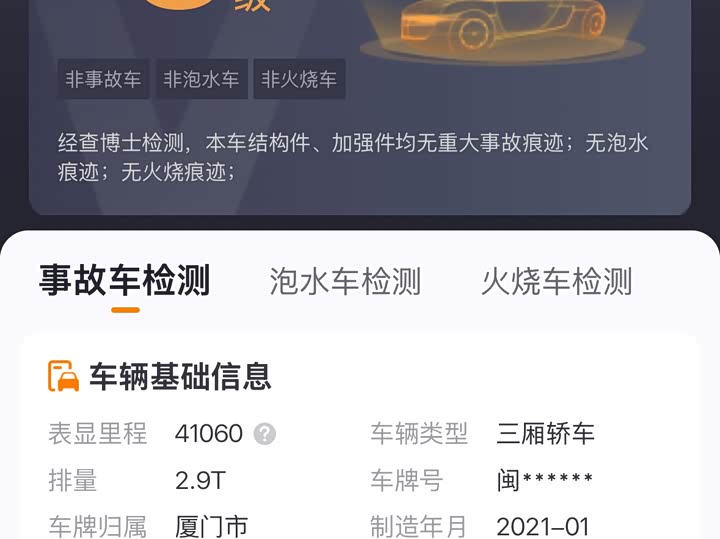Switch to 事故车检测 tab
The width and height of the screenshot is (720, 539).
pos(124,280)
